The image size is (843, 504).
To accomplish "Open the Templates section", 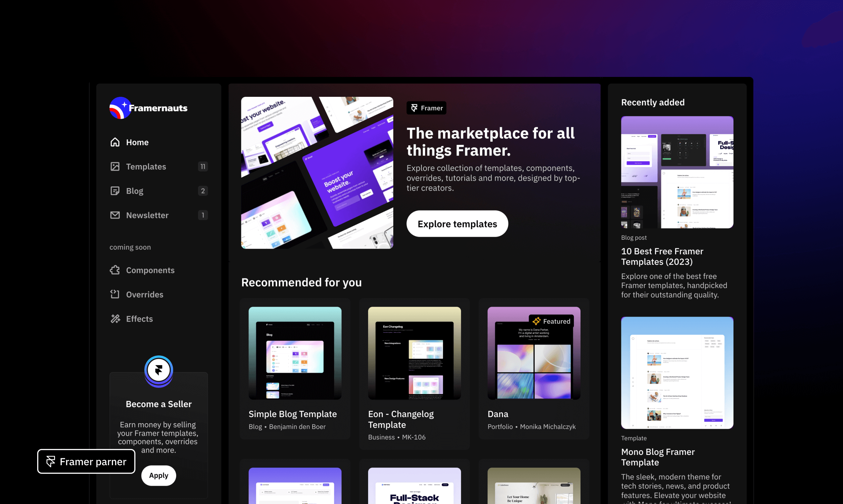I will pos(159,166).
